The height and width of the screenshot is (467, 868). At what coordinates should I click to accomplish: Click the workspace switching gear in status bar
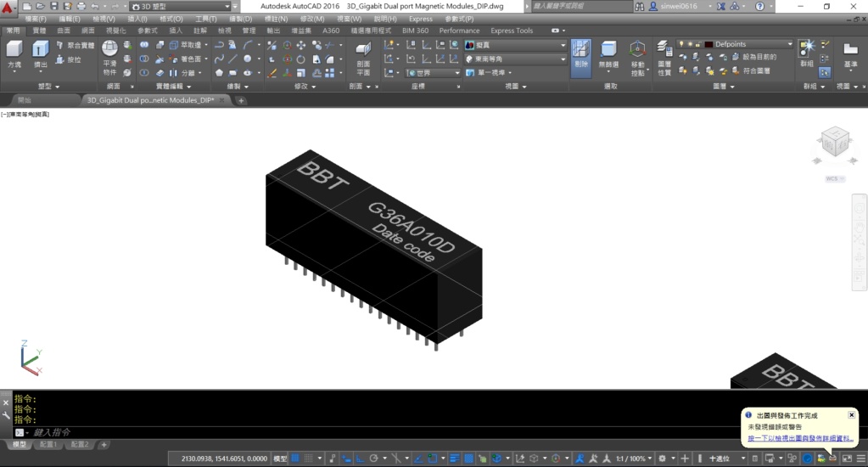(662, 459)
